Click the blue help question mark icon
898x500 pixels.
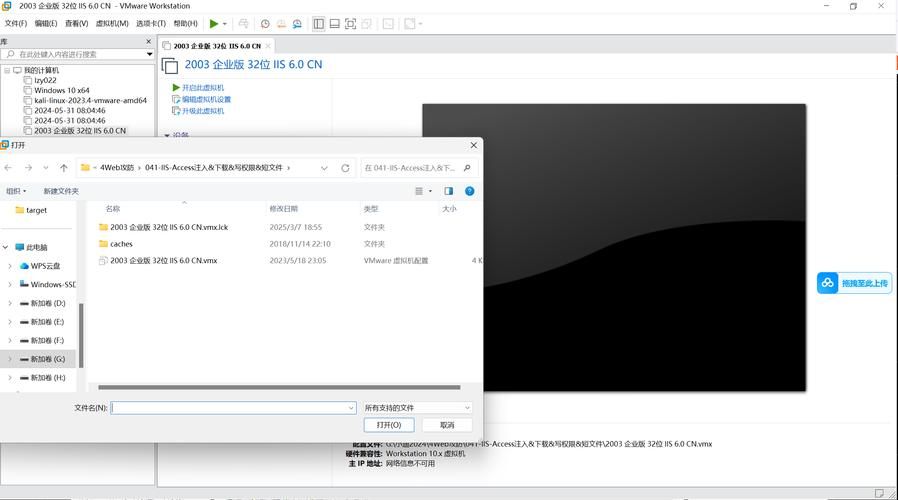tap(470, 191)
